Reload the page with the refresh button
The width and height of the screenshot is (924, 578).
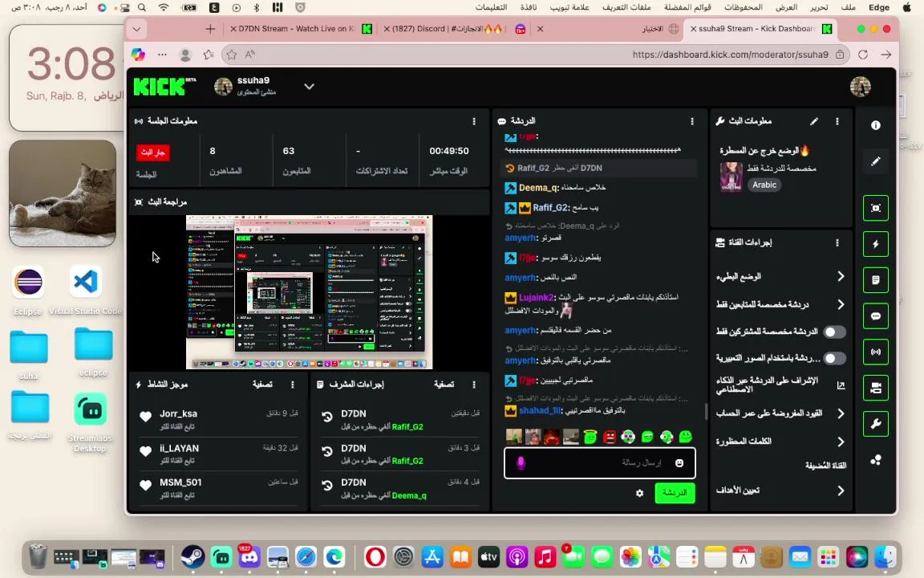click(863, 55)
